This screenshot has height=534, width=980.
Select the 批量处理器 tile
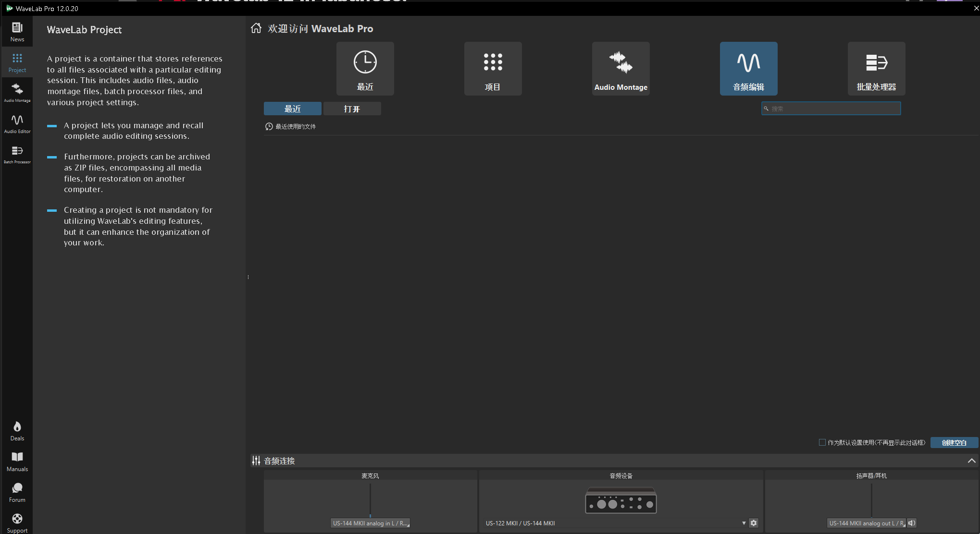click(x=876, y=69)
